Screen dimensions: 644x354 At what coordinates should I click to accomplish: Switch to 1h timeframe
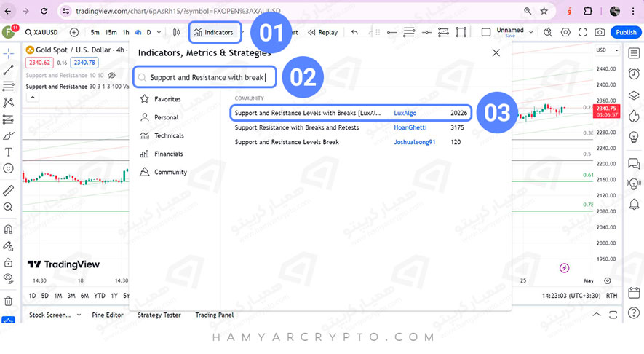click(x=126, y=32)
